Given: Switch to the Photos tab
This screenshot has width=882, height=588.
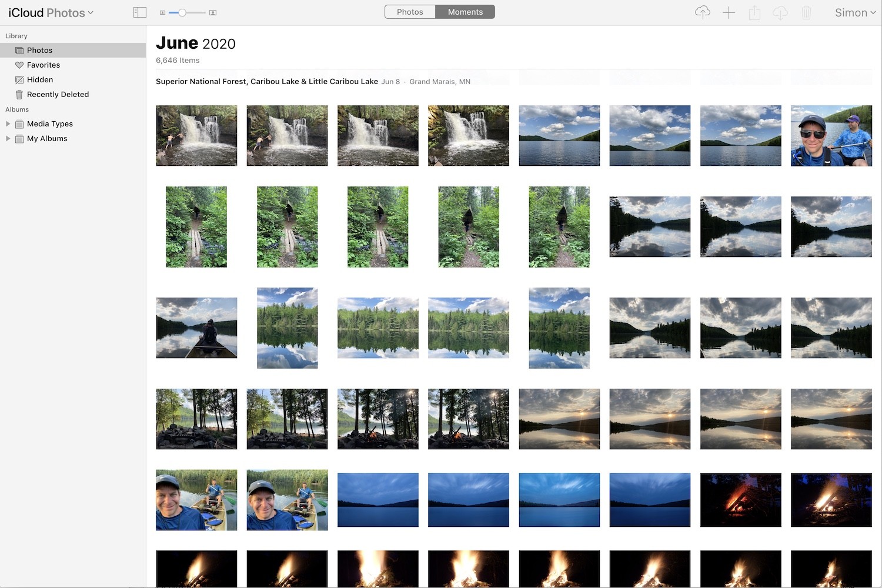Looking at the screenshot, I should [409, 11].
